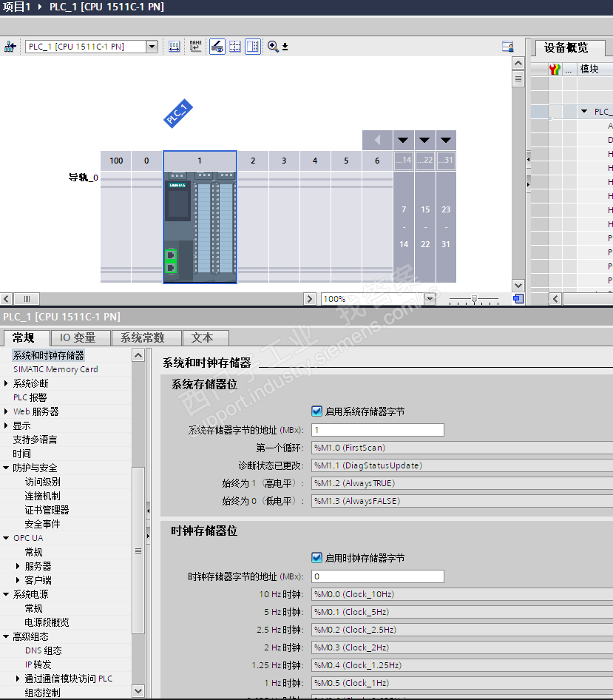Viewport: 613px width, 700px height.
Task: Switch to the IO 变量 tab
Action: point(81,337)
